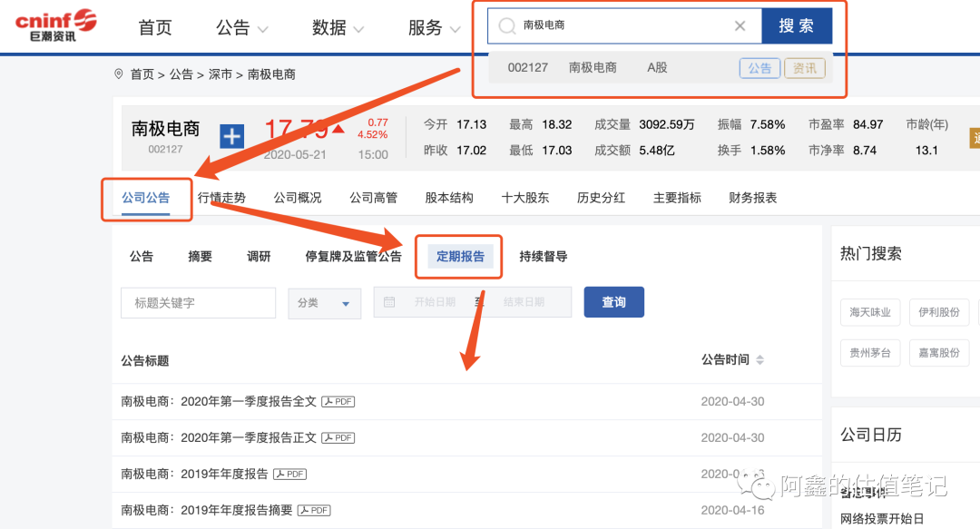Click date 2020-04-16 in last row
Screen dimensions: 980x529
tap(732, 510)
